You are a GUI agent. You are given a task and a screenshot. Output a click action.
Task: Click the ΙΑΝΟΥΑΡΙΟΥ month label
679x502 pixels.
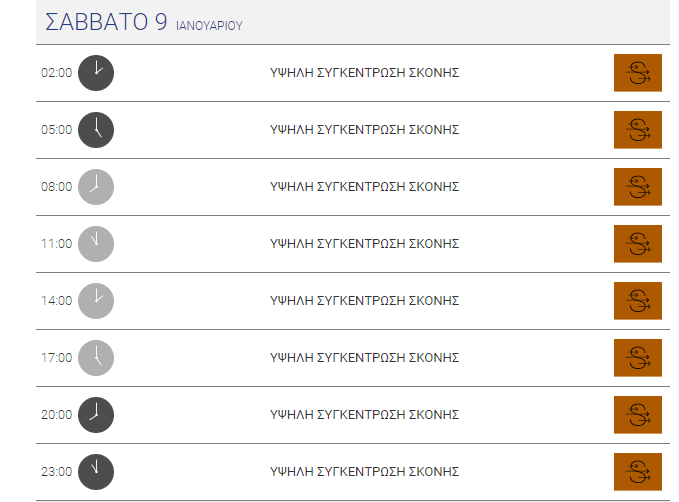pyautogui.click(x=209, y=26)
